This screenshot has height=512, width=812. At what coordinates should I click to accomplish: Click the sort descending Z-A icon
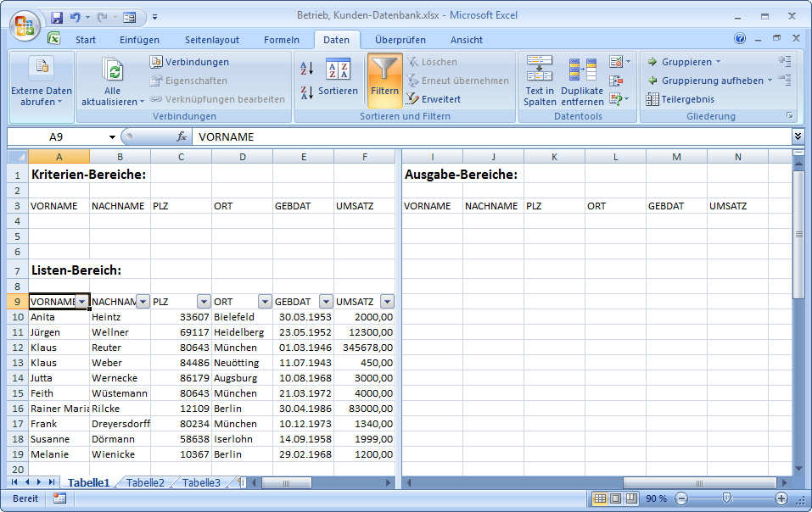307,91
